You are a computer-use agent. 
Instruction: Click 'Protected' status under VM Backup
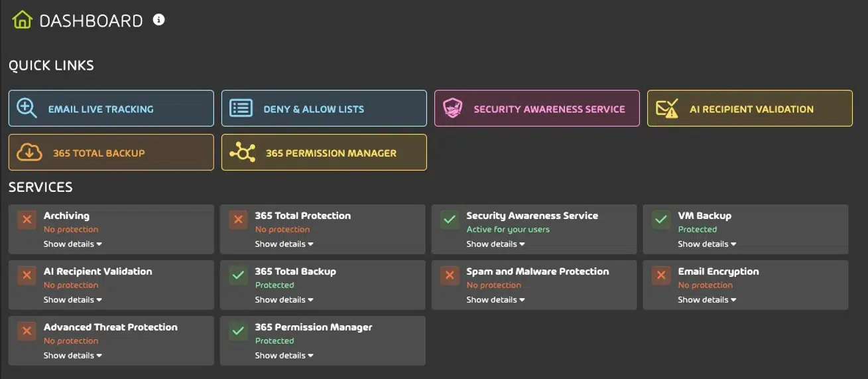click(698, 230)
